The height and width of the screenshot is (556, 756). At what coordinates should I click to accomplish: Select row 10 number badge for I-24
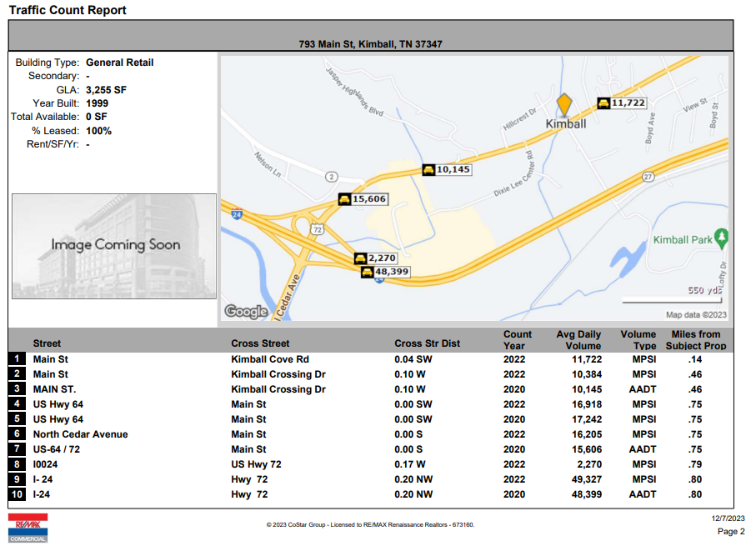(17, 494)
